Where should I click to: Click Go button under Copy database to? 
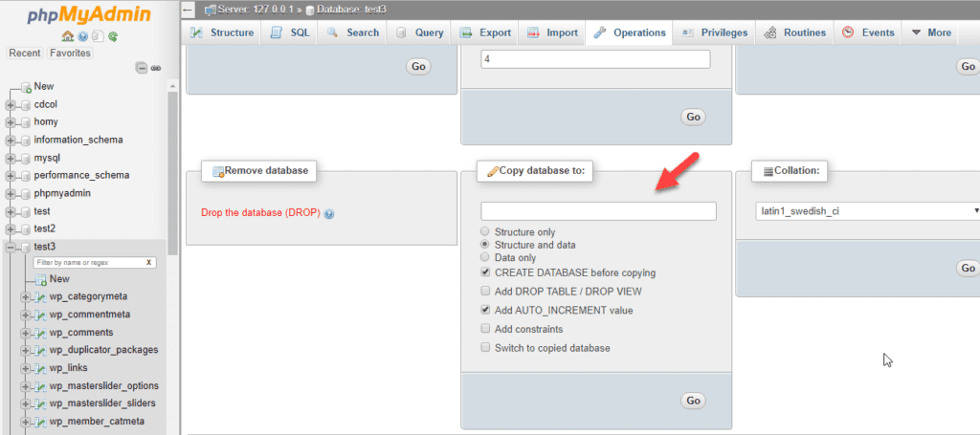(x=693, y=400)
